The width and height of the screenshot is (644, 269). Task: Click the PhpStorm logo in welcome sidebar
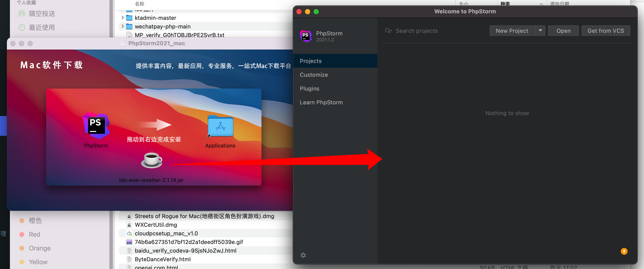[306, 36]
